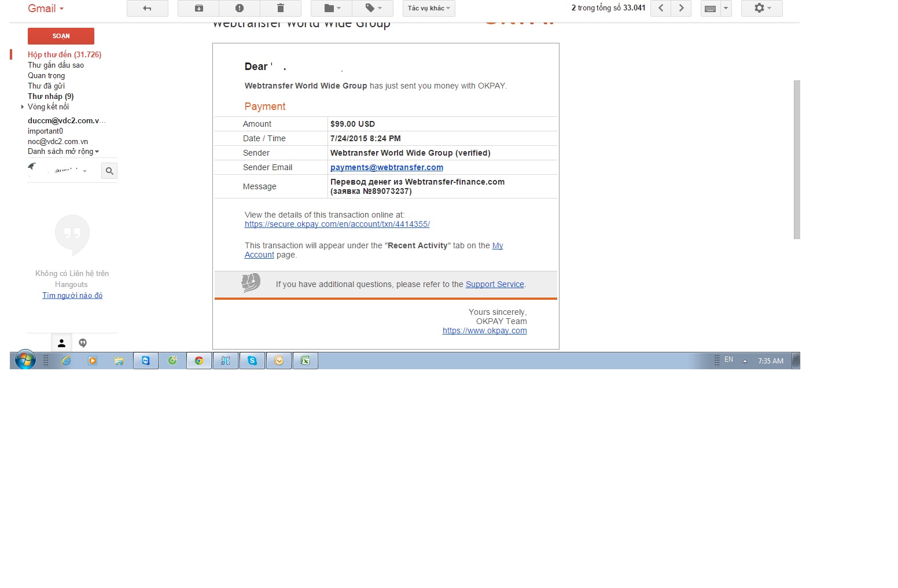
Task: Go back to the inbox with the back arrow
Action: tap(148, 8)
